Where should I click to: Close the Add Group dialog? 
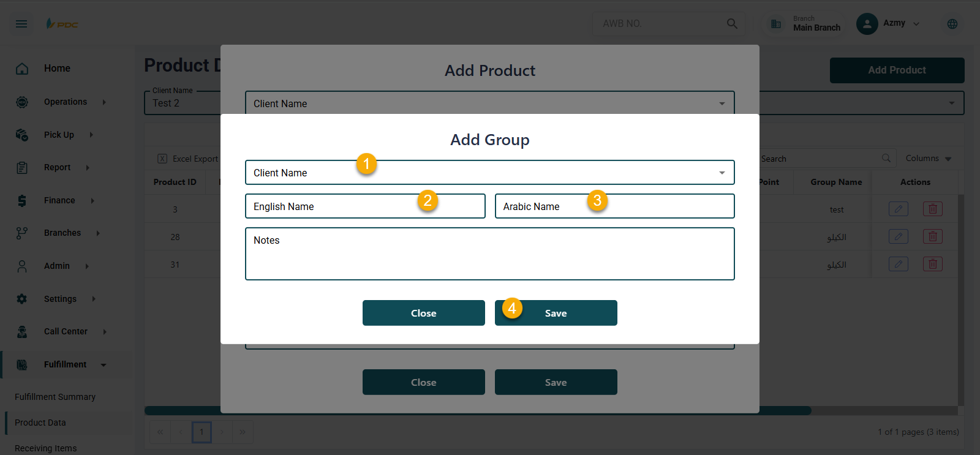[423, 313]
